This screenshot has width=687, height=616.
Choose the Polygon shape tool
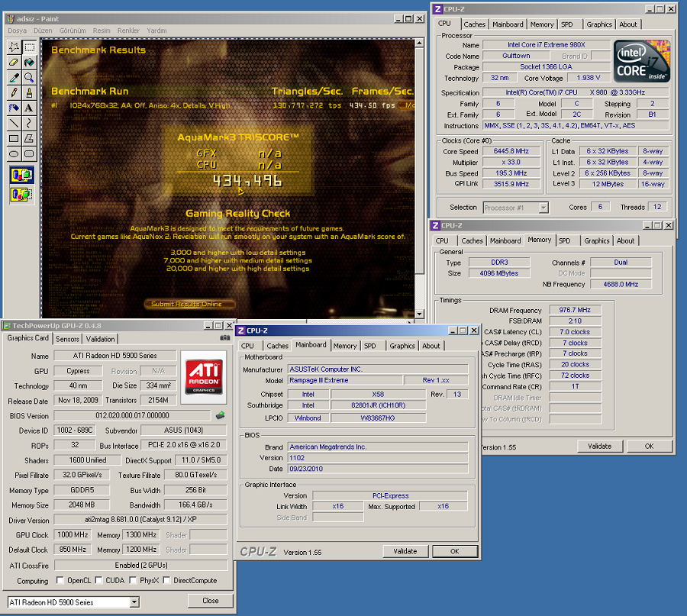[x=29, y=138]
